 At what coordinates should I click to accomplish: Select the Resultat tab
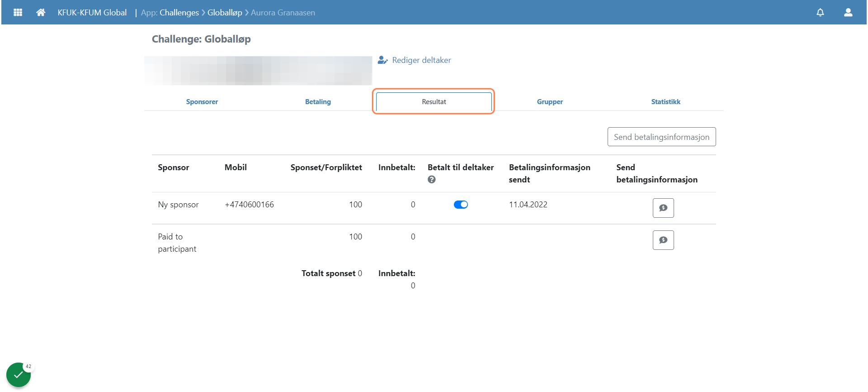pyautogui.click(x=434, y=102)
